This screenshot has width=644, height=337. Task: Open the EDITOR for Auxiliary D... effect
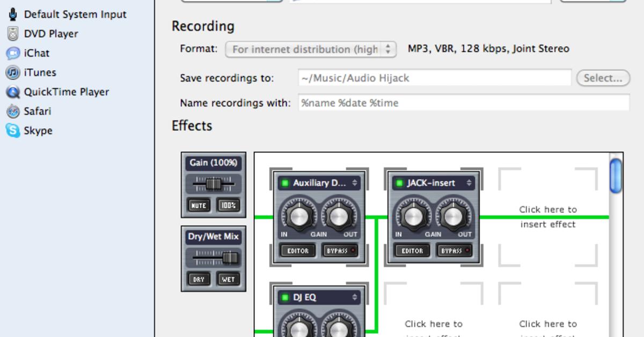[298, 251]
